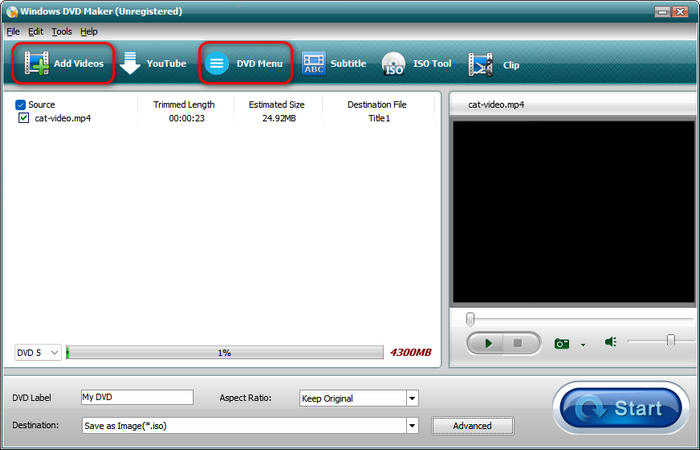
Task: Click the Start burn button
Action: 621,408
